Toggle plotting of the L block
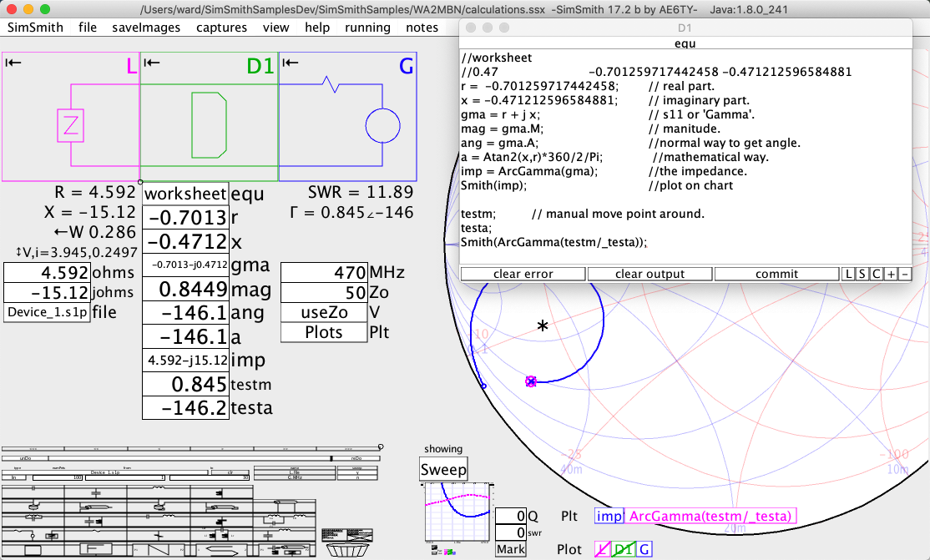The width and height of the screenshot is (930, 560). tap(602, 549)
